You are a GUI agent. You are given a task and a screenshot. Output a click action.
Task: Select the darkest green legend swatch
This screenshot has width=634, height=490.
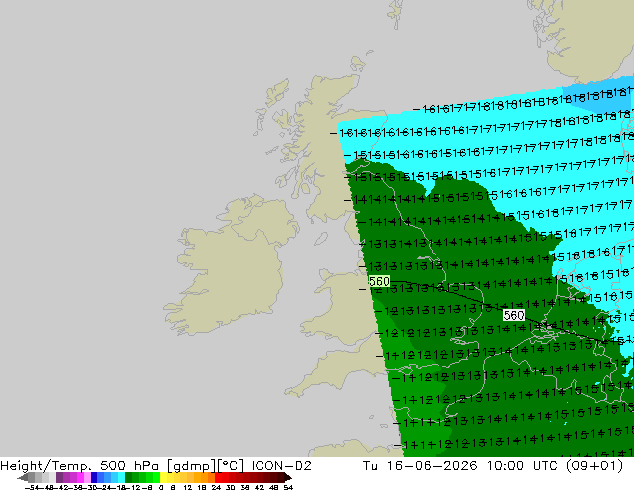129,477
